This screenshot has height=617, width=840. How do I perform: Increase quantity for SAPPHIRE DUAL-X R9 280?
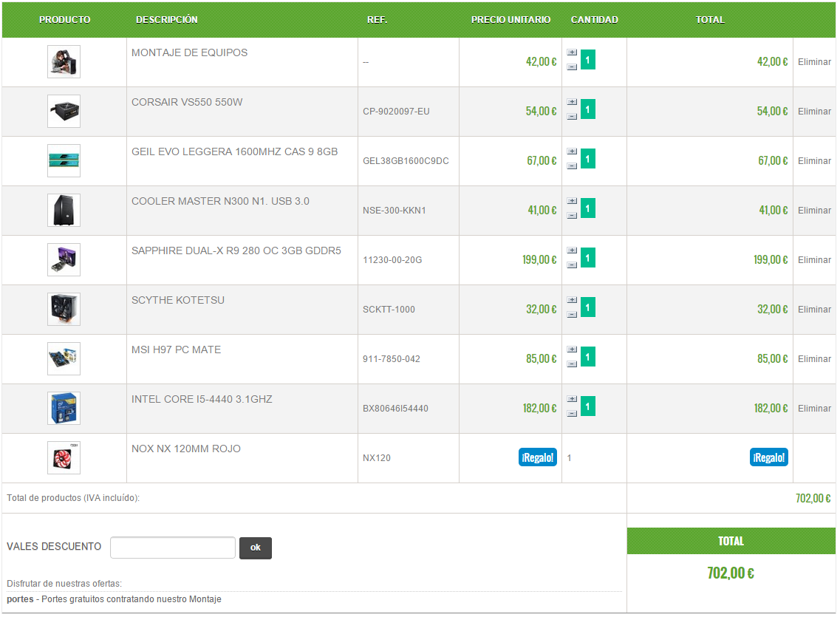[x=572, y=250]
